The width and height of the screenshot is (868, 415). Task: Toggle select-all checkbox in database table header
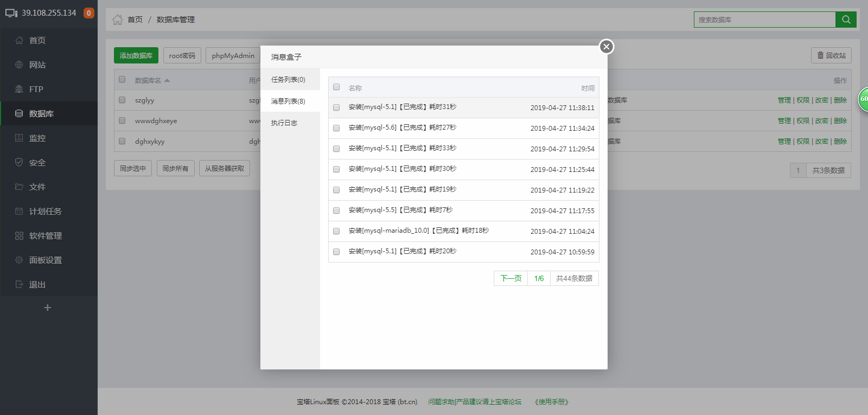pos(122,79)
